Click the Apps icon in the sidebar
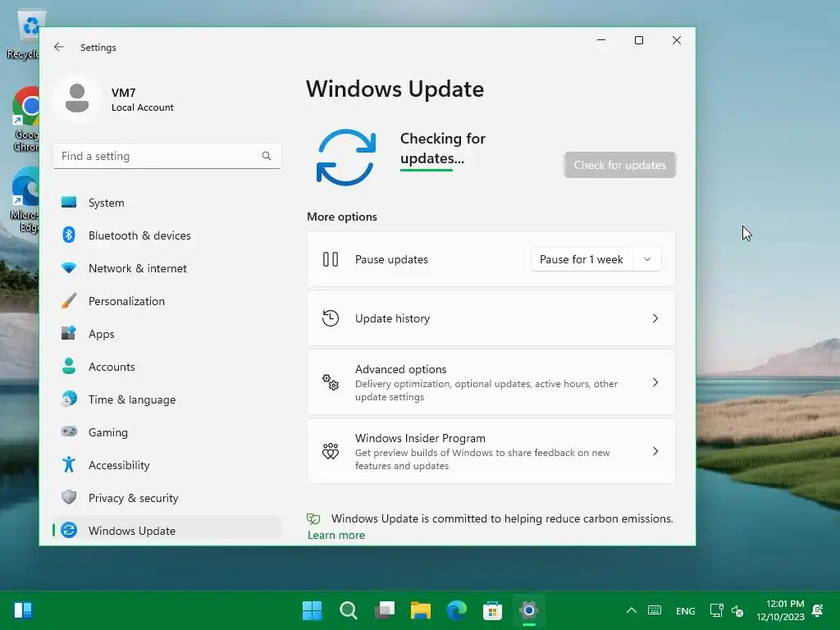840x630 pixels. [69, 333]
